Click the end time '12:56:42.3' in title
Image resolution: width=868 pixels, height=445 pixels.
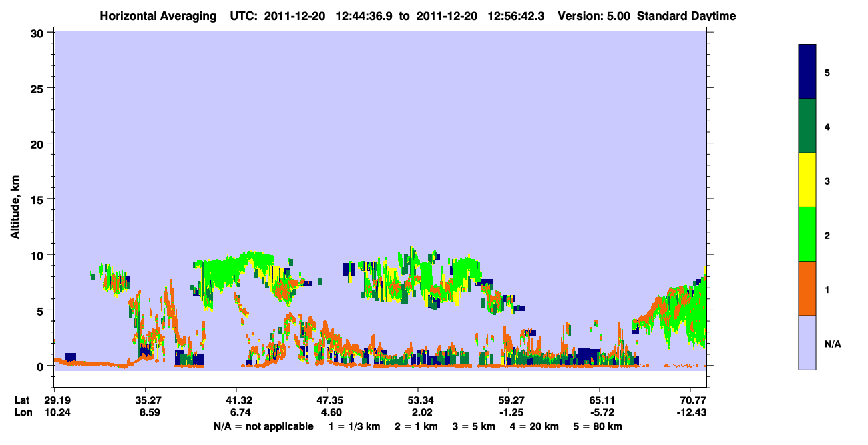517,16
